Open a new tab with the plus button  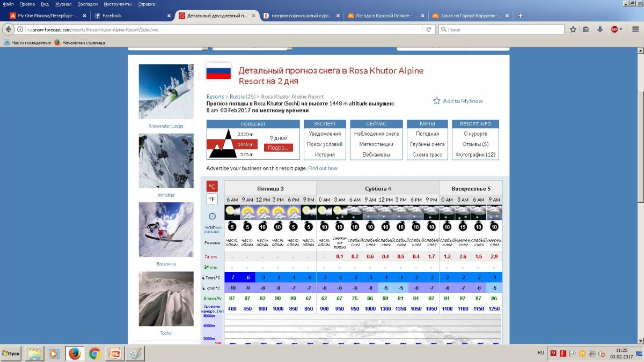520,16
